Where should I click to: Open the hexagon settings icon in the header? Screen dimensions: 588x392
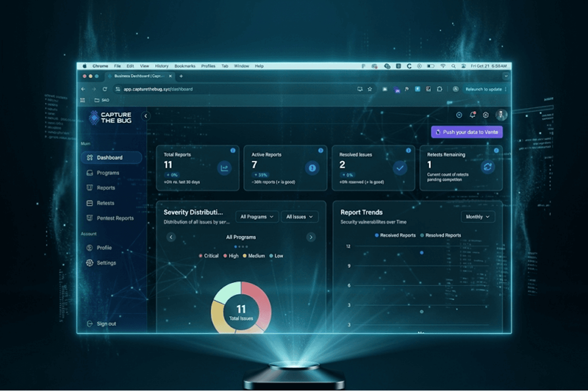[486, 115]
